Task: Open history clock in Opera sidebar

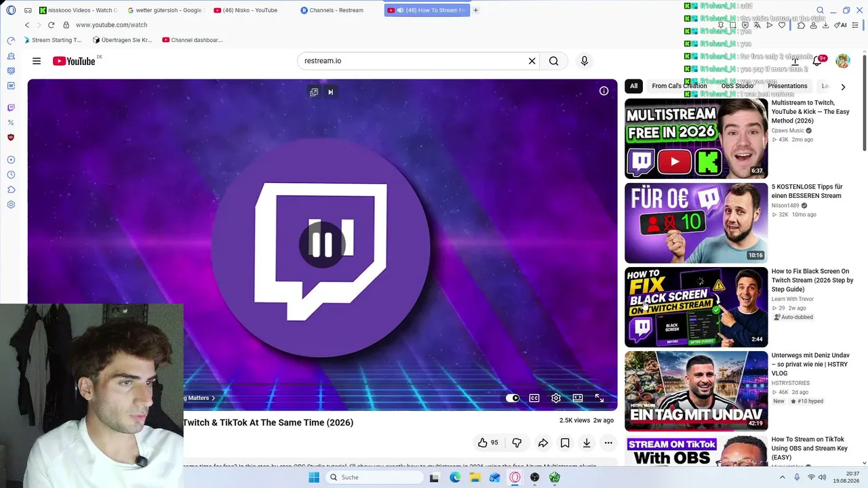Action: (x=11, y=175)
